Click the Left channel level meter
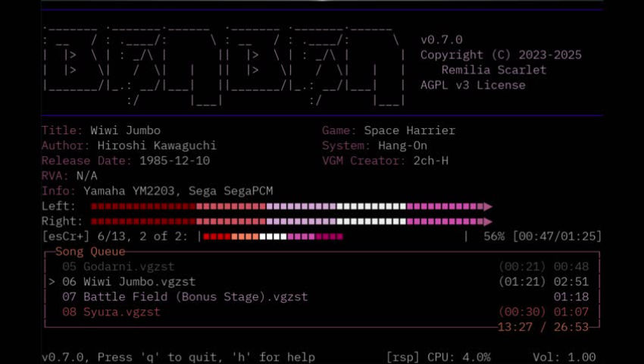Viewport: 644px width, 364px height. pos(288,206)
